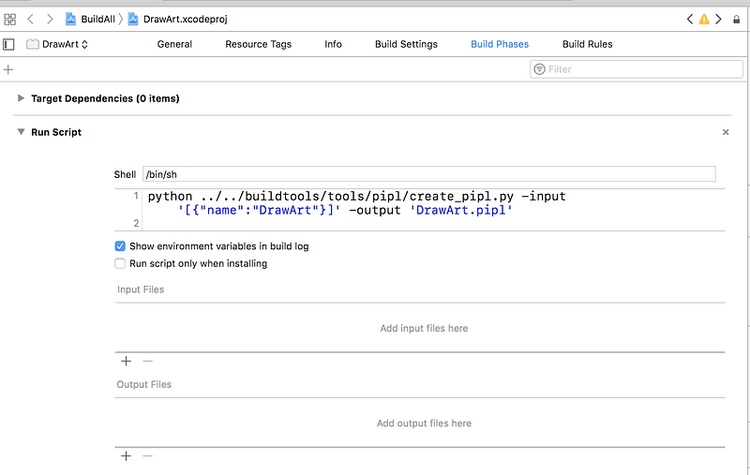Jump to next issue arrow
Image resolution: width=750 pixels, height=475 pixels.
(718, 19)
